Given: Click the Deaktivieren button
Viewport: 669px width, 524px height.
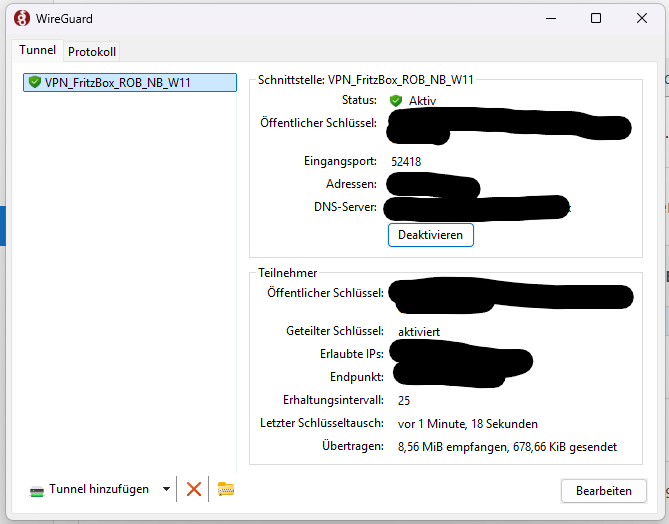Looking at the screenshot, I should pyautogui.click(x=430, y=235).
